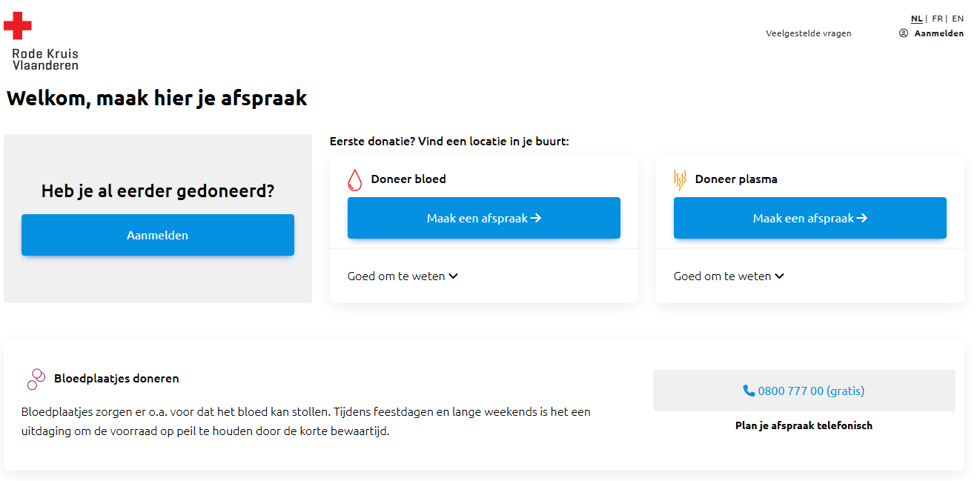This screenshot has height=481, width=980.
Task: Expand Goed om te weten under Doneer plasma
Action: (729, 276)
